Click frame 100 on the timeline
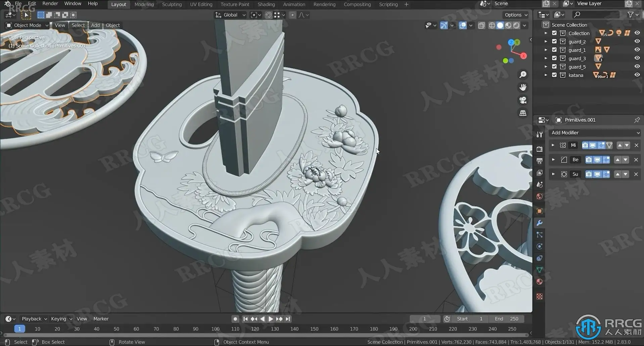 (215, 329)
